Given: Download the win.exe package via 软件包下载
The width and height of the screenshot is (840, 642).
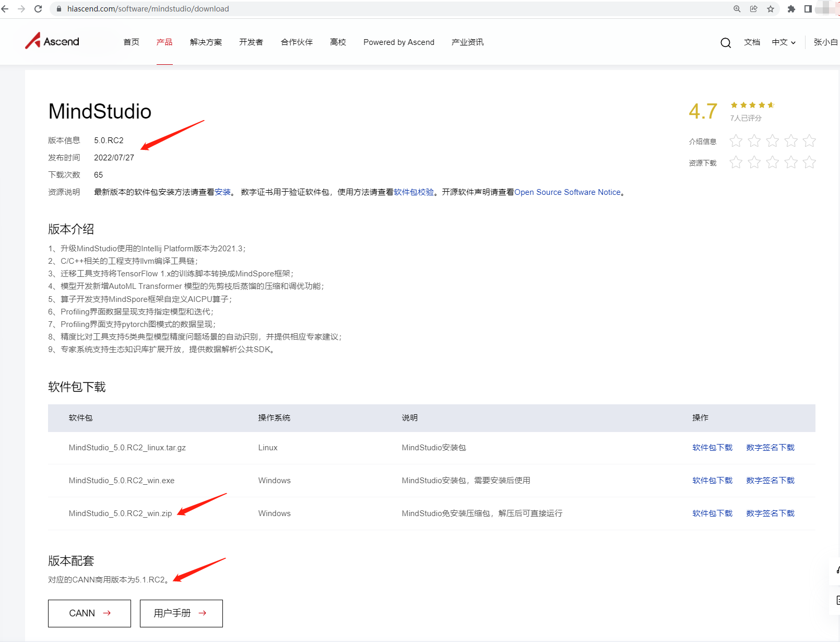Looking at the screenshot, I should point(713,481).
